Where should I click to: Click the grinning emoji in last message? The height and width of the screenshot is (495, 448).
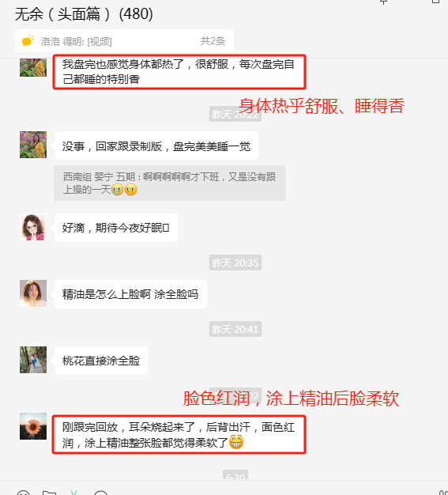tap(236, 442)
